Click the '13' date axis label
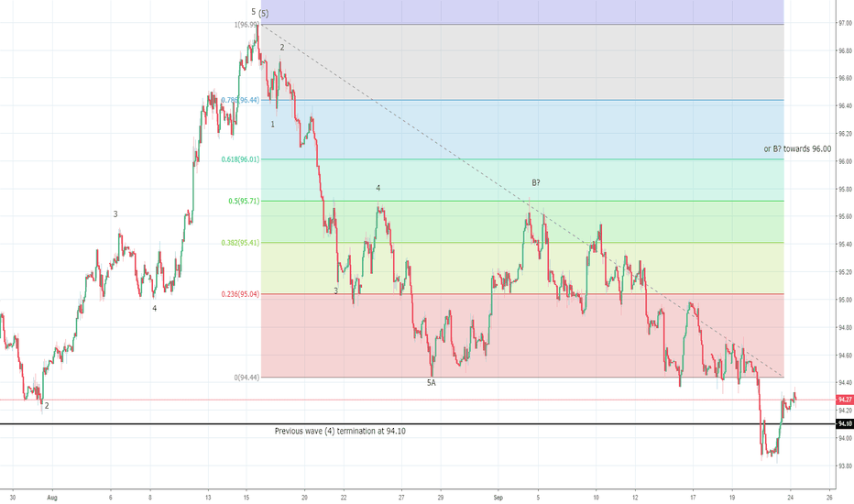Image resolution: width=854 pixels, height=504 pixels. 208,498
